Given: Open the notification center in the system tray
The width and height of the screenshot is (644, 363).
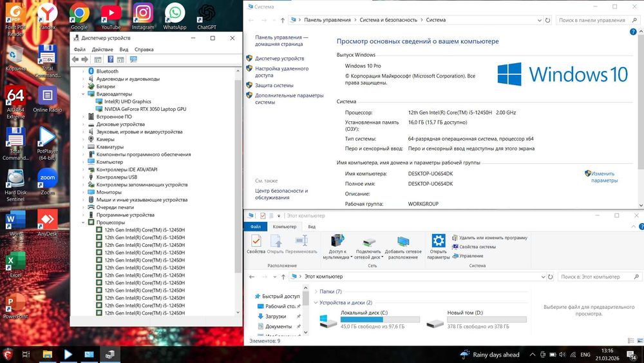Looking at the screenshot, I should (631, 355).
